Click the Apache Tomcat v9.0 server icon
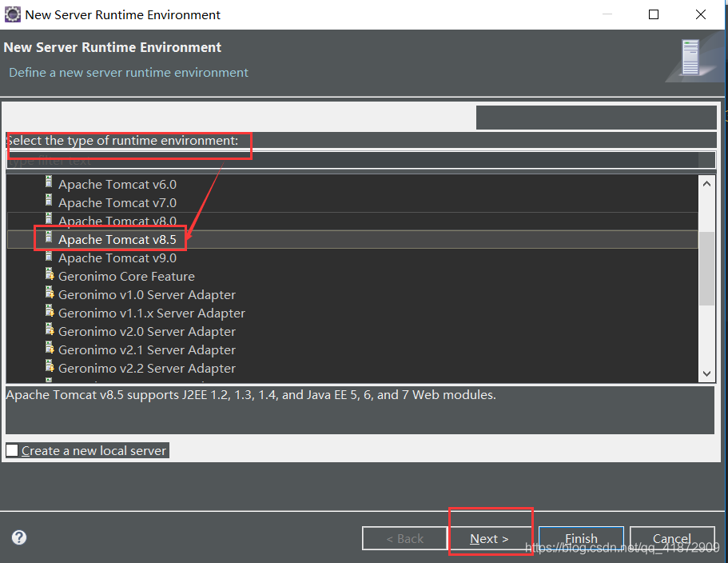This screenshot has width=728, height=563. click(49, 255)
